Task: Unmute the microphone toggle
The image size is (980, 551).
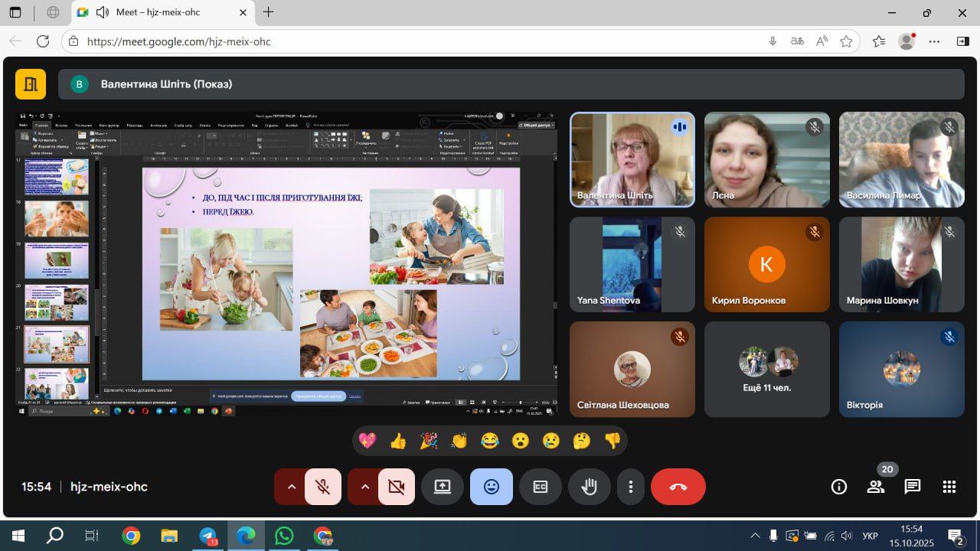Action: pyautogui.click(x=323, y=487)
